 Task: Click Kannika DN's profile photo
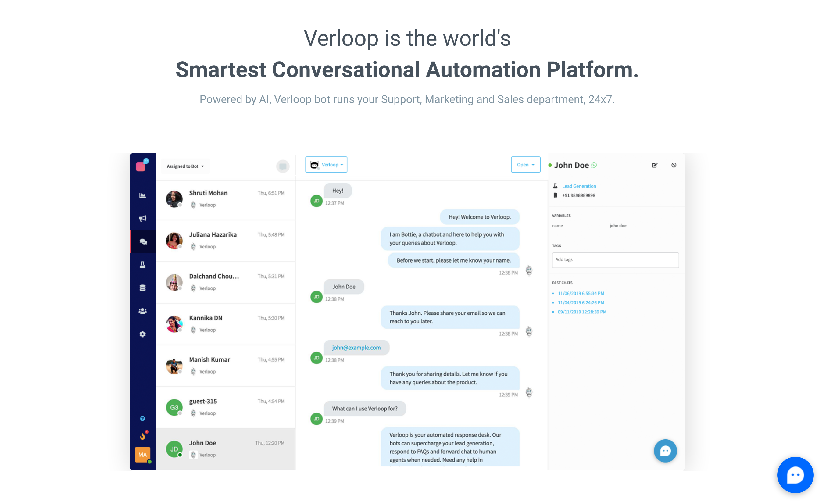[x=175, y=324]
